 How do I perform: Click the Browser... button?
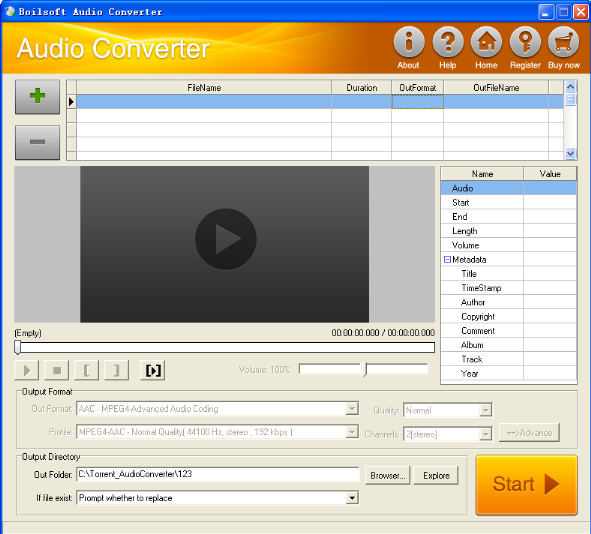[x=387, y=476]
